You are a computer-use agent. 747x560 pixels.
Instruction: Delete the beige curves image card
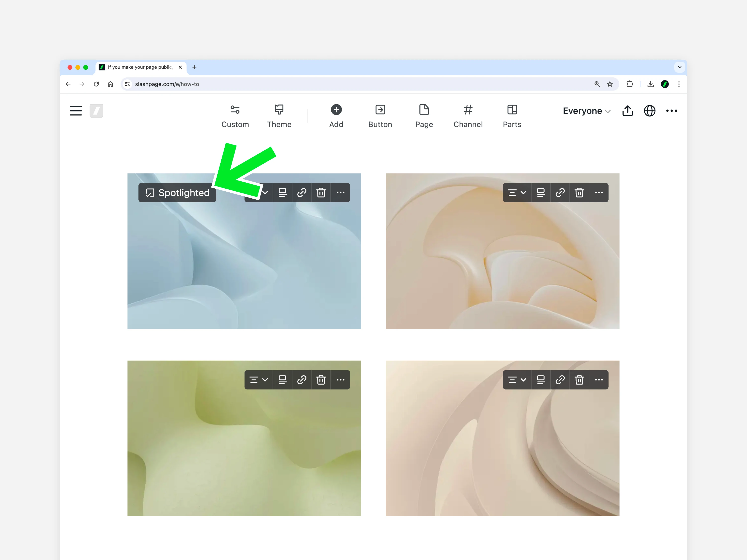[x=579, y=380]
